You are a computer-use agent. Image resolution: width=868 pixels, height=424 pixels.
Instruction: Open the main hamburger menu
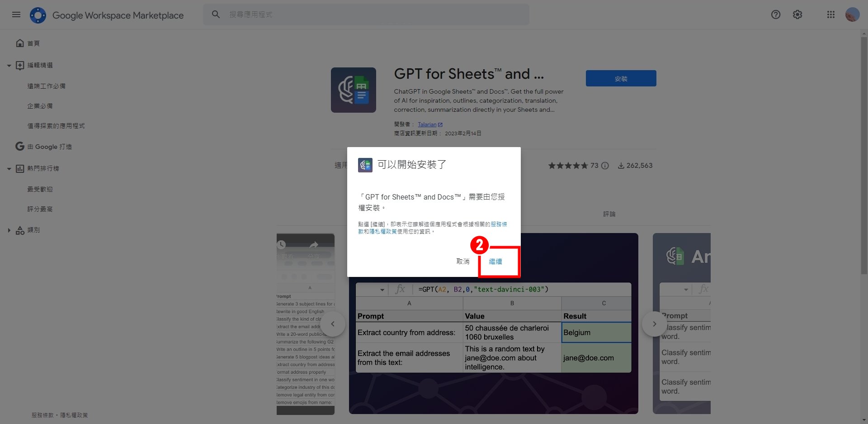click(16, 14)
